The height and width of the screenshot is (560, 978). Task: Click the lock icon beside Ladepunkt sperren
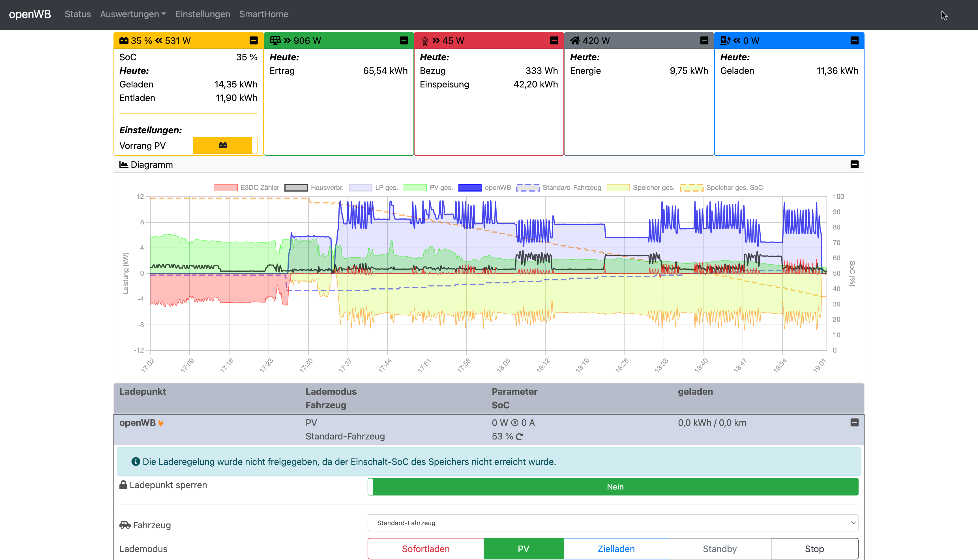point(123,485)
